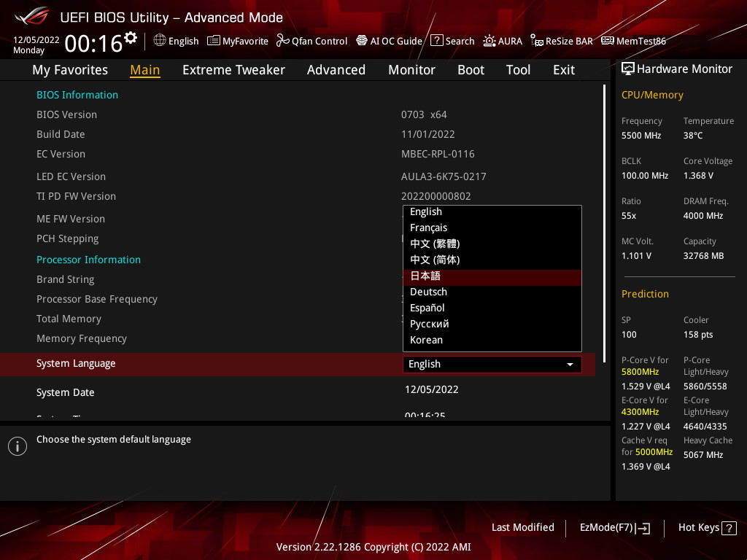Select 中文 (繁體) language option
The height and width of the screenshot is (560, 747).
click(x=492, y=244)
